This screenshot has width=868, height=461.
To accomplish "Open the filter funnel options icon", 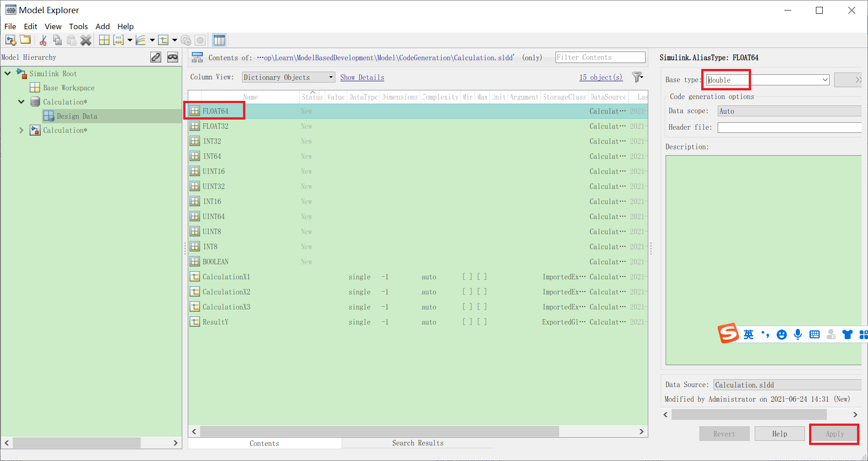I will point(637,77).
